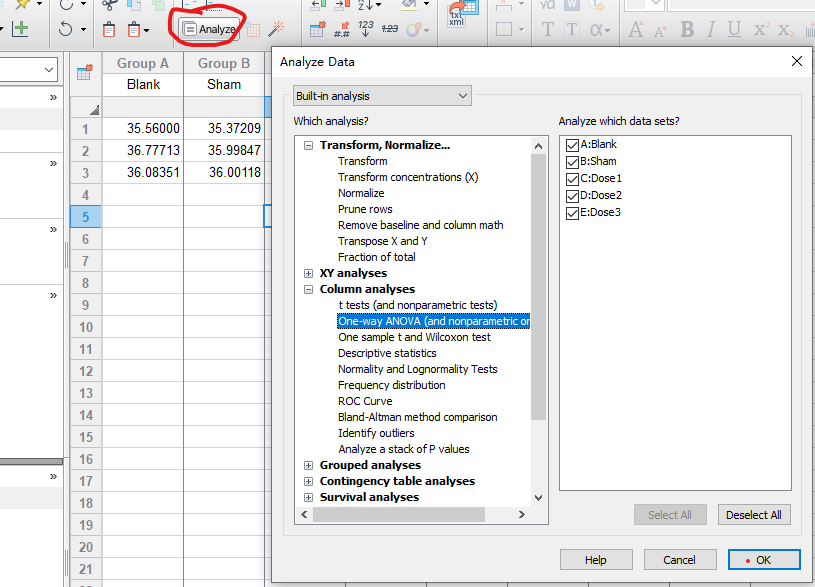
Task: Select Prune rows analysis
Action: 365,210
